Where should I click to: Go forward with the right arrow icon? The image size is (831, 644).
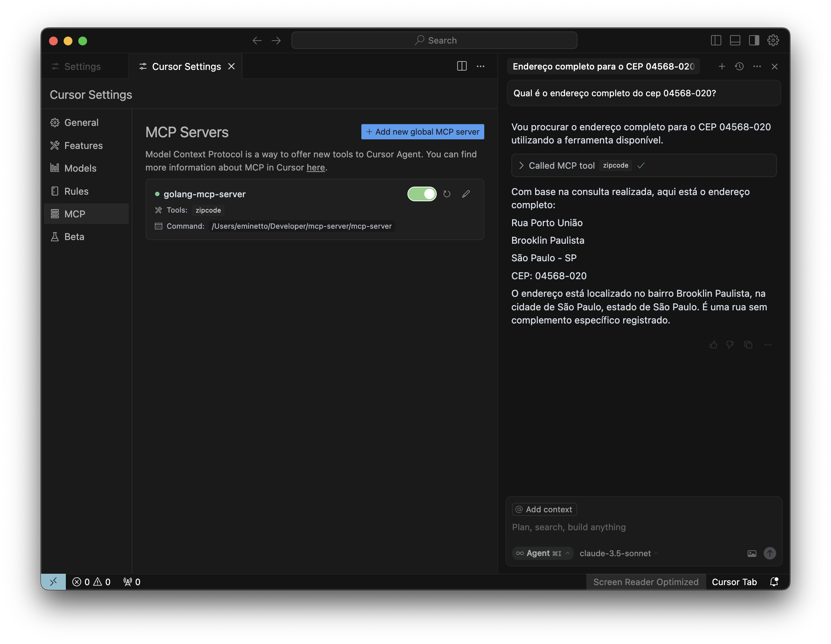pyautogui.click(x=276, y=40)
